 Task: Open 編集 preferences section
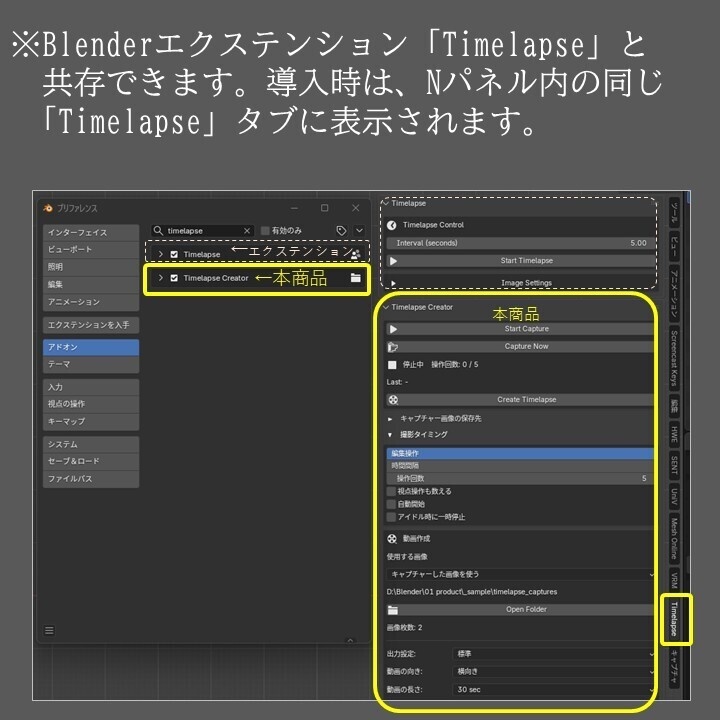(91, 284)
